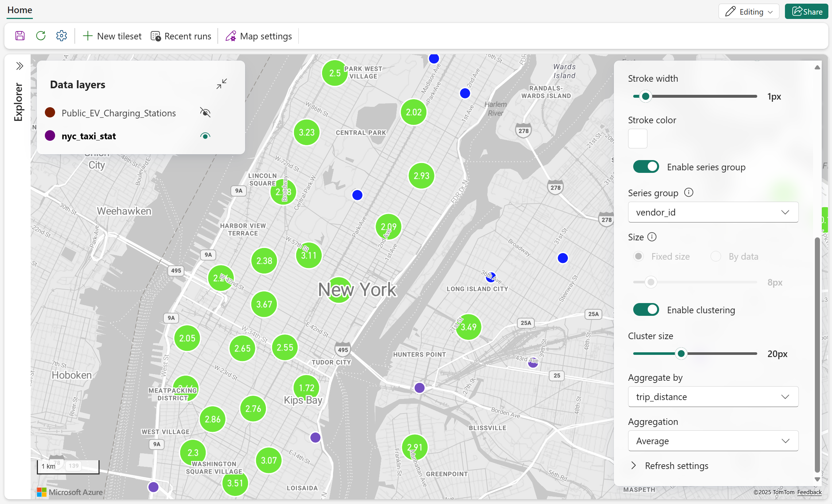Click the Series group info icon
Screen dimensions: 832x504
(x=689, y=193)
